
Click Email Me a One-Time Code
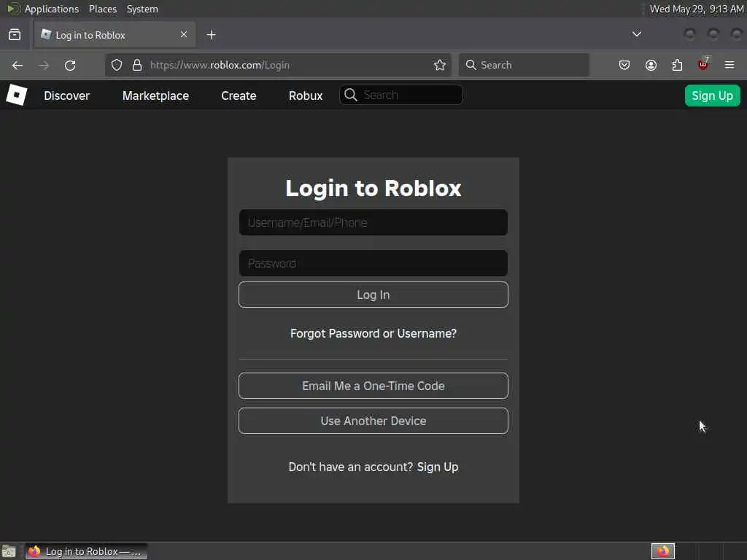[x=373, y=386]
